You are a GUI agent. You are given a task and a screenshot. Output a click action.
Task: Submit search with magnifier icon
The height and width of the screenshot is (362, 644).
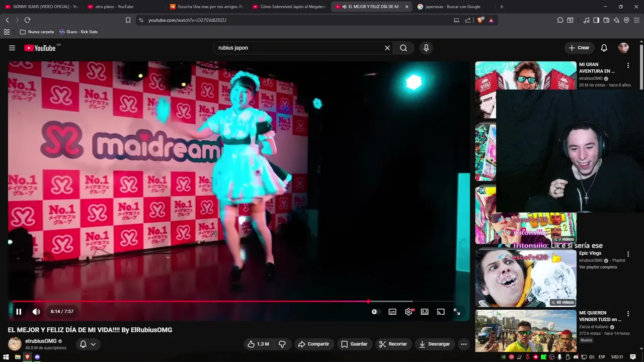click(404, 48)
